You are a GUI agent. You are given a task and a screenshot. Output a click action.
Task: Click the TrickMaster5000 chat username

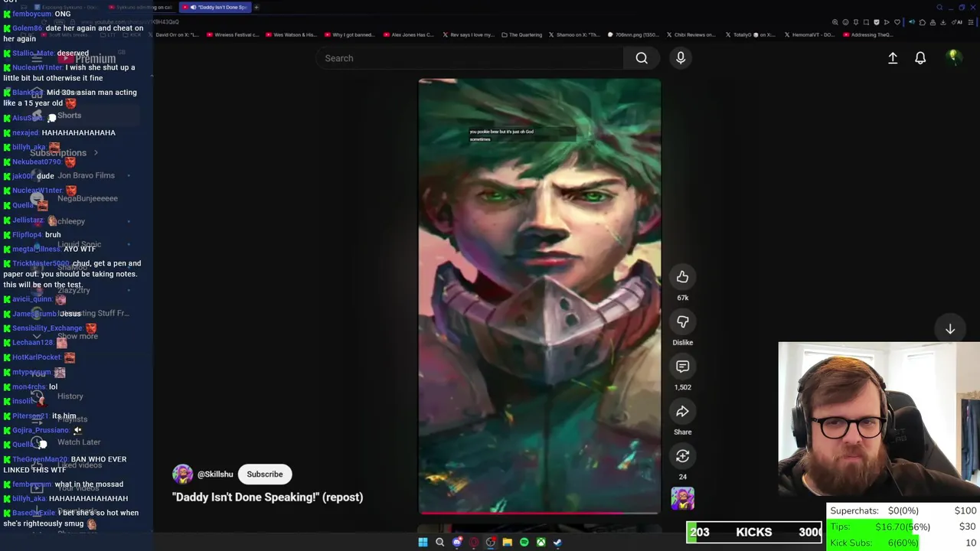coord(41,263)
